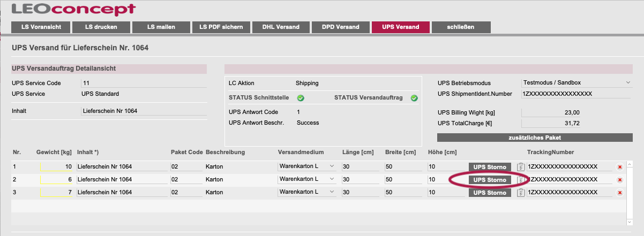Add package with zusätzliches Paket button

click(x=535, y=138)
